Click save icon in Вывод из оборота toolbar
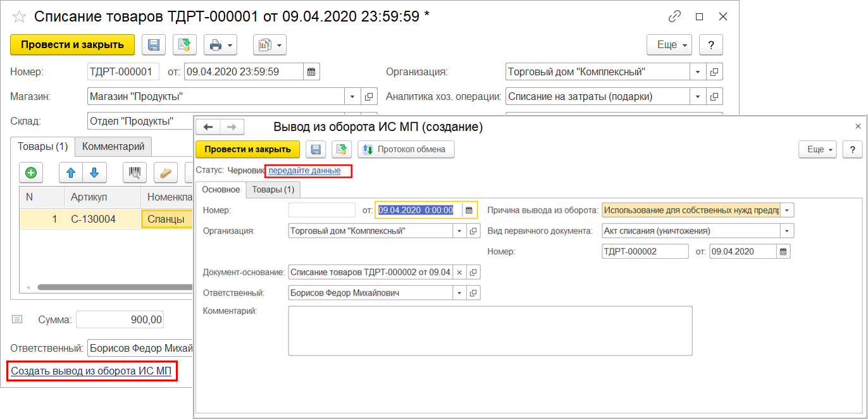Screen dimensions: 868x420 316,149
